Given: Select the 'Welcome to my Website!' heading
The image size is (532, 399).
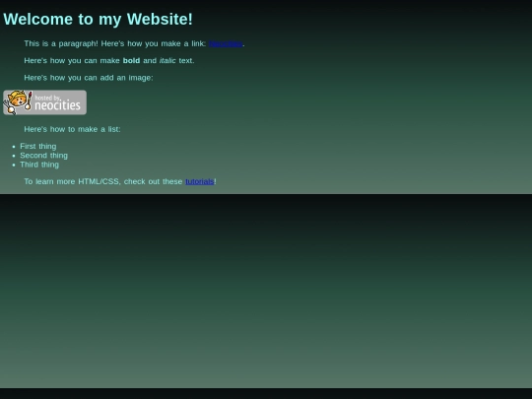Looking at the screenshot, I should click(99, 20).
